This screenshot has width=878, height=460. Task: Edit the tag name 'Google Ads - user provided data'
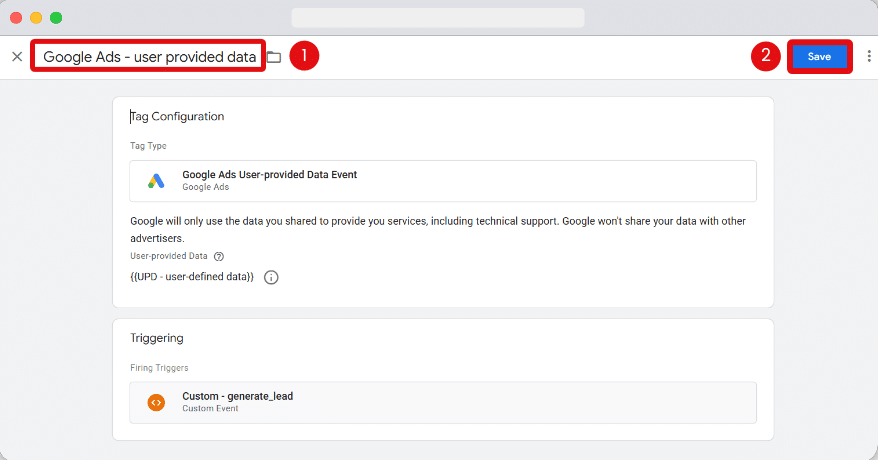pos(150,57)
